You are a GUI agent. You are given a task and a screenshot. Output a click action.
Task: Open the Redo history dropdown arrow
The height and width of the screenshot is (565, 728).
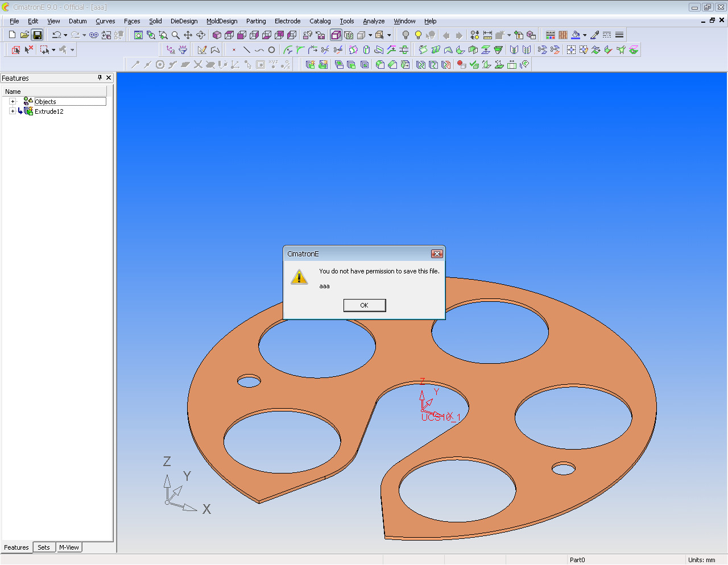coord(84,35)
